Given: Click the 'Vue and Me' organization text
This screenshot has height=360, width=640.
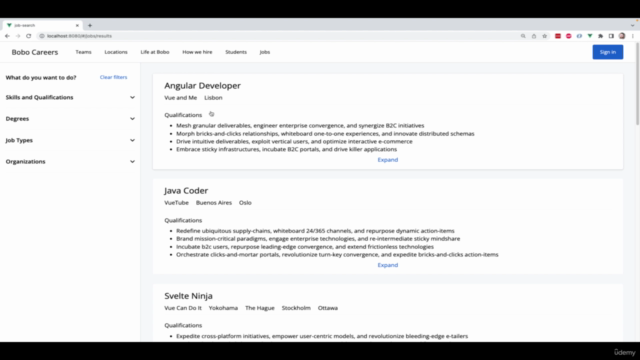Looking at the screenshot, I should click(x=180, y=98).
